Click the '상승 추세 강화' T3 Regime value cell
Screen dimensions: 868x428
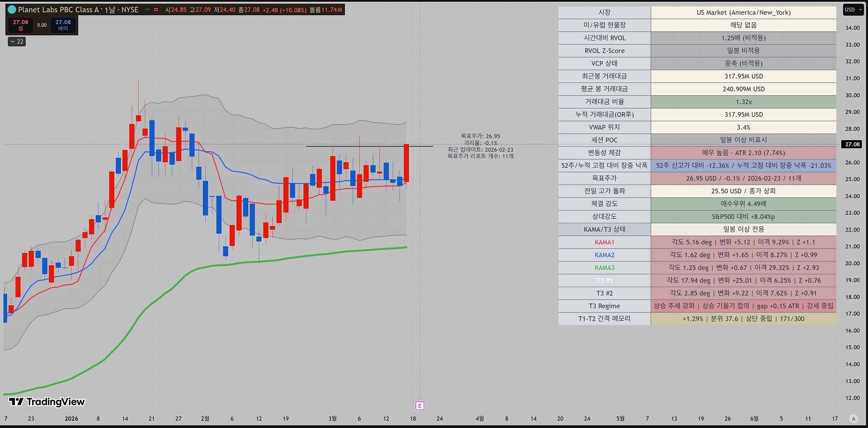pyautogui.click(x=744, y=306)
